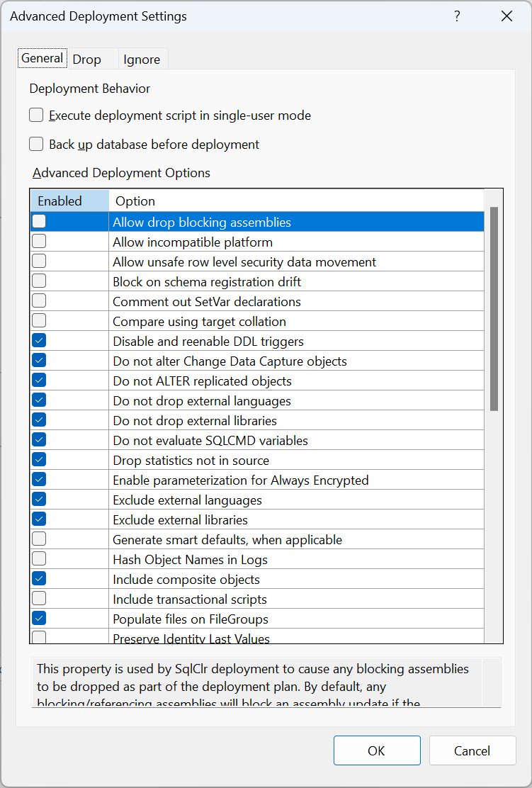Image resolution: width=532 pixels, height=788 pixels.
Task: Uncheck Disable and reenable DDL triggers
Action: [x=39, y=341]
